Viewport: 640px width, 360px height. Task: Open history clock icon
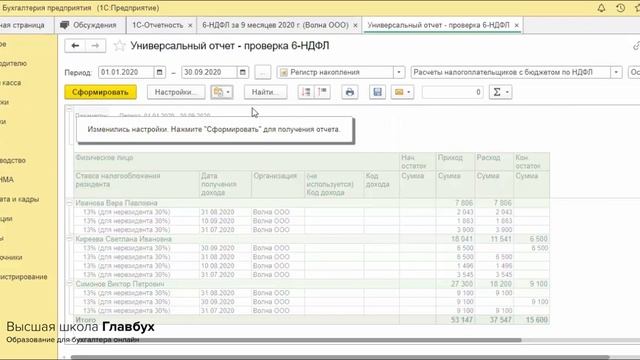pyautogui.click(x=620, y=8)
